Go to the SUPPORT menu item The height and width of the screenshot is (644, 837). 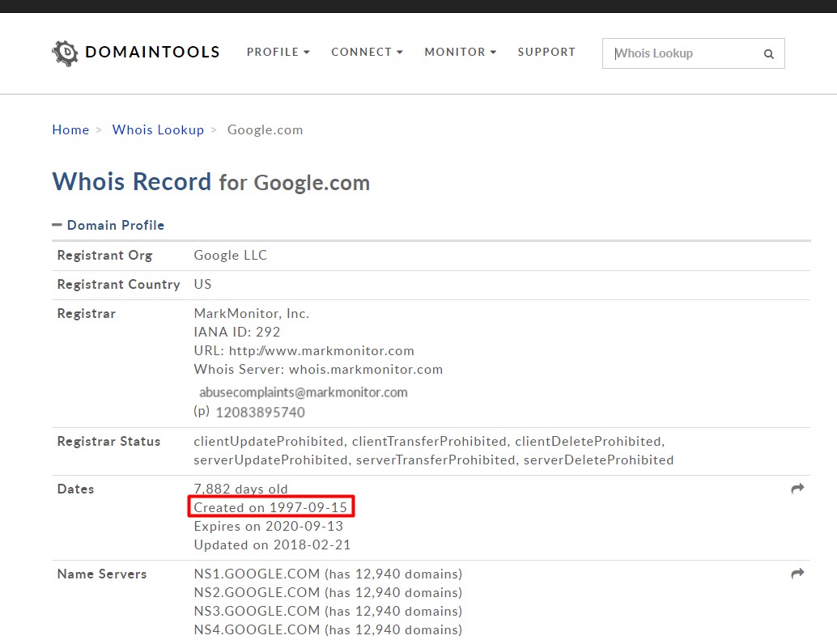click(x=546, y=52)
